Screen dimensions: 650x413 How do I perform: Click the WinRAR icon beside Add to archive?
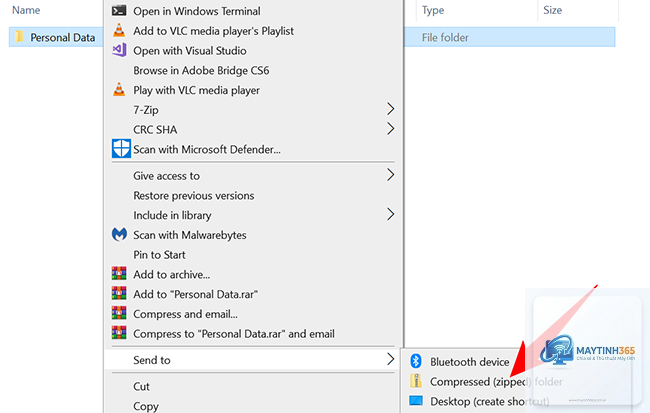click(119, 274)
